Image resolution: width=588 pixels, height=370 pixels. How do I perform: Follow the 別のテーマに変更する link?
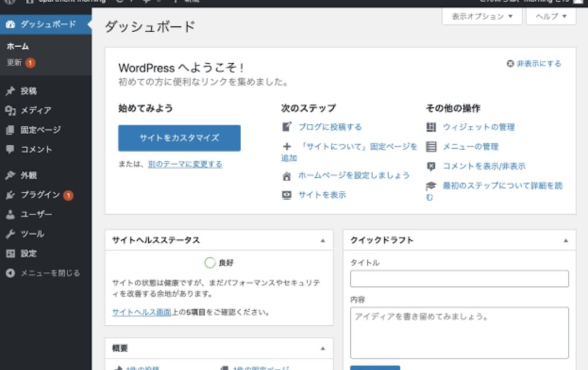point(185,165)
